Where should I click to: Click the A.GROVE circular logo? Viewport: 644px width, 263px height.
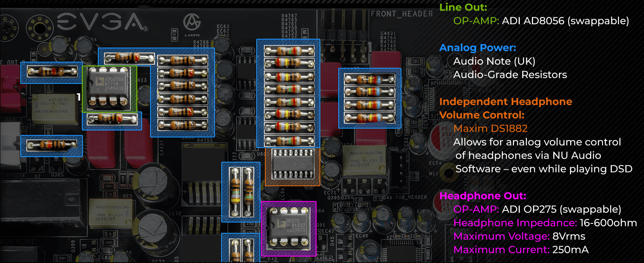(192, 22)
